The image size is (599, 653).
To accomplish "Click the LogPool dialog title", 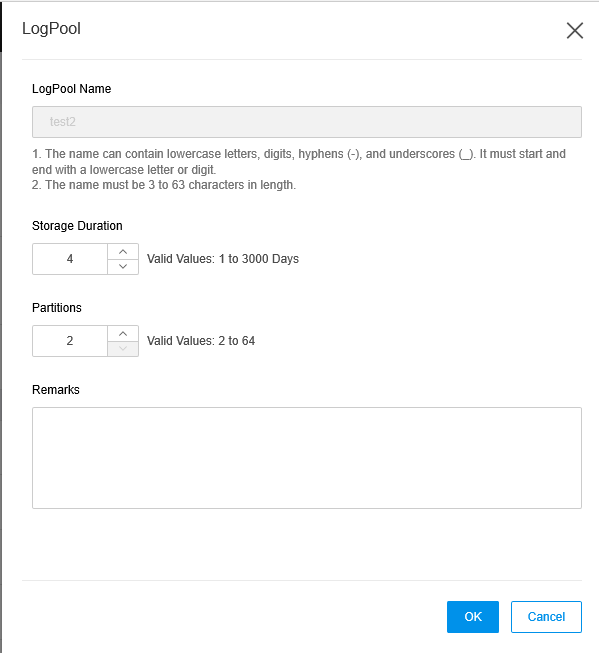I will tap(51, 29).
